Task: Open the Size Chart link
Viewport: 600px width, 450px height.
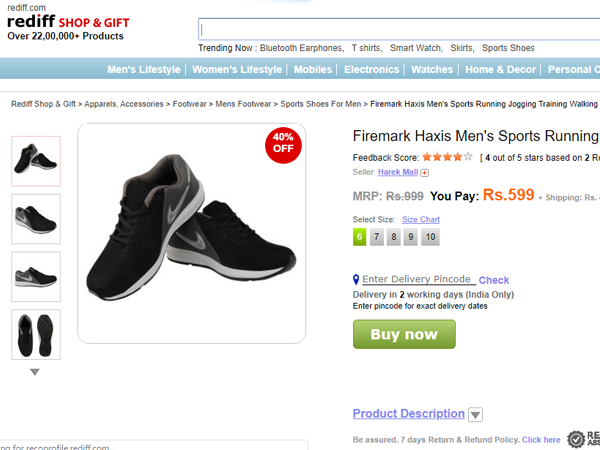Action: point(421,219)
